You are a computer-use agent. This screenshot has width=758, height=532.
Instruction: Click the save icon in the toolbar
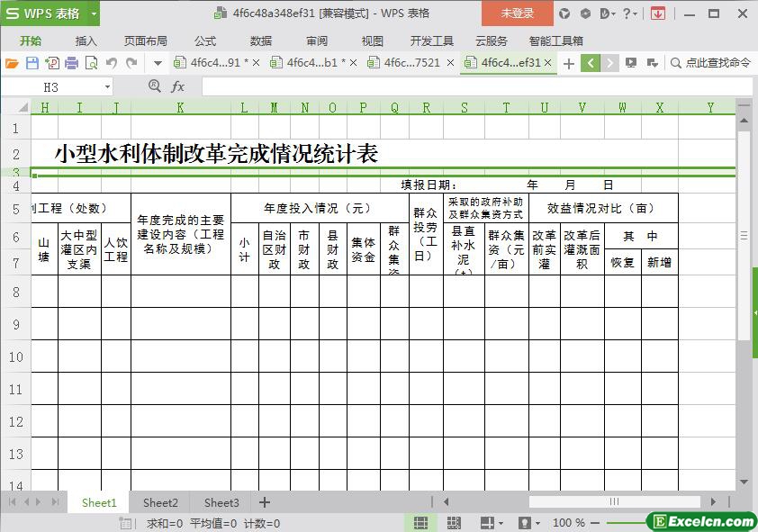(32, 63)
